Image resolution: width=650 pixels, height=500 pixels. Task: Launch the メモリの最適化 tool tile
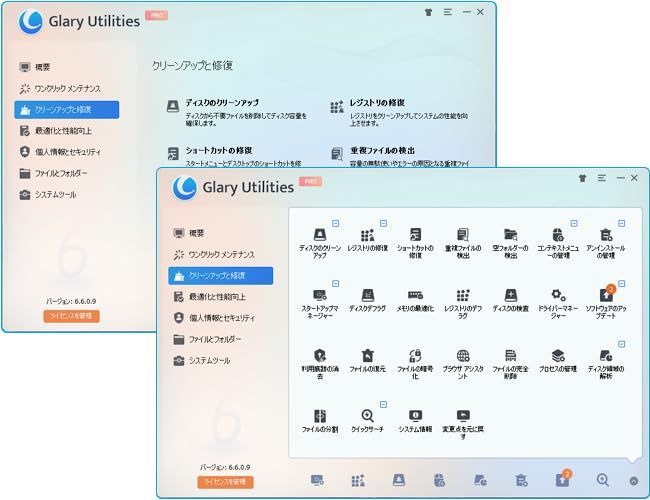(416, 301)
